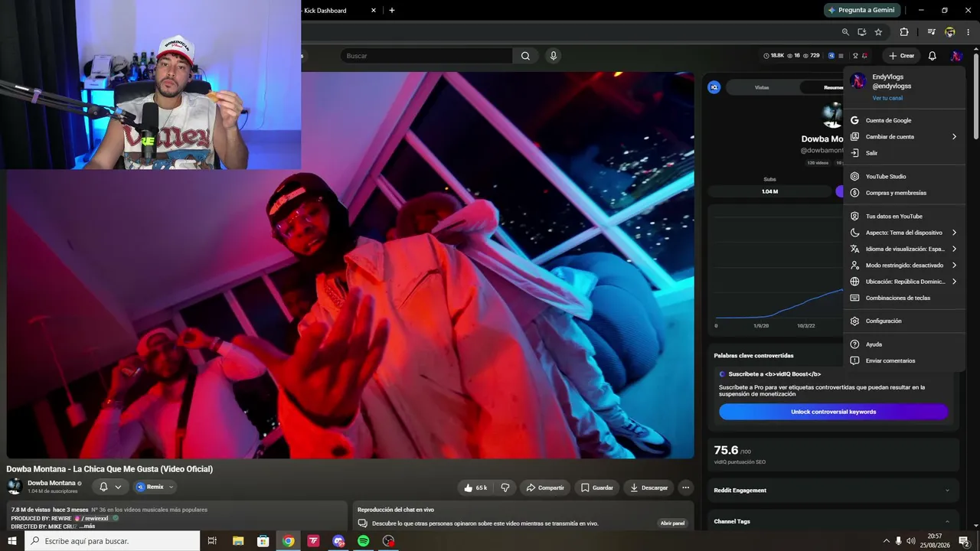Expand the Reddit Engagement section

tap(947, 491)
